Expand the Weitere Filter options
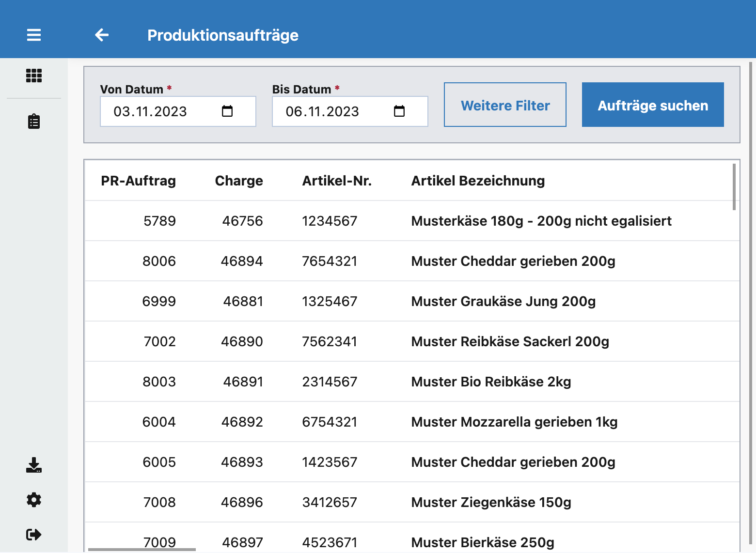Screen dimensions: 756x553 pos(505,105)
